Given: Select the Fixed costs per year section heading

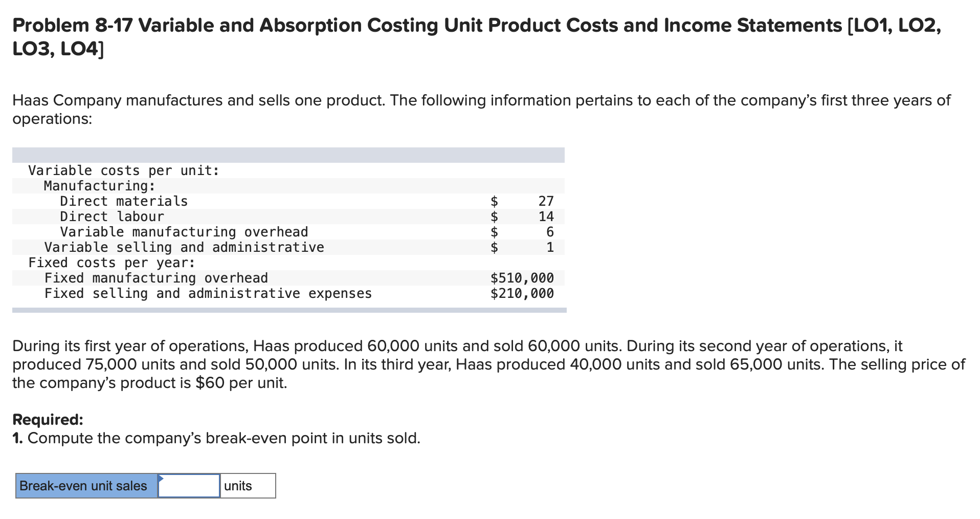Looking at the screenshot, I should coord(112,263).
